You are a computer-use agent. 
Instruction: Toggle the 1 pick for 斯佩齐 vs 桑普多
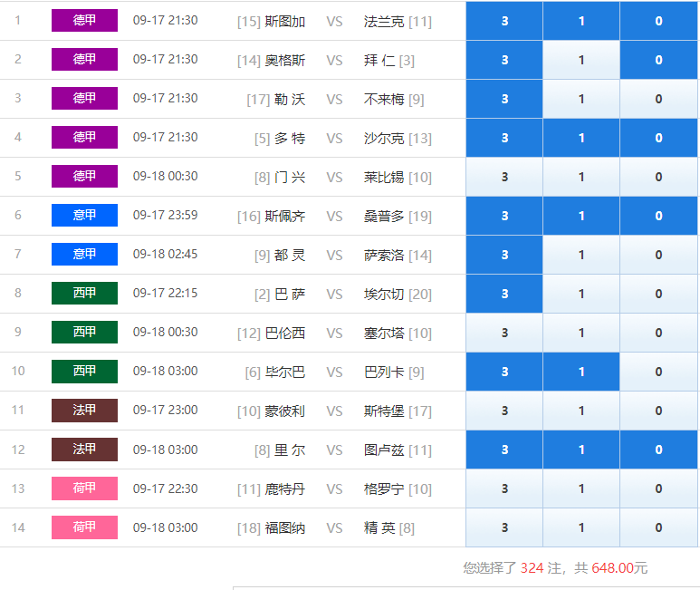point(581,216)
